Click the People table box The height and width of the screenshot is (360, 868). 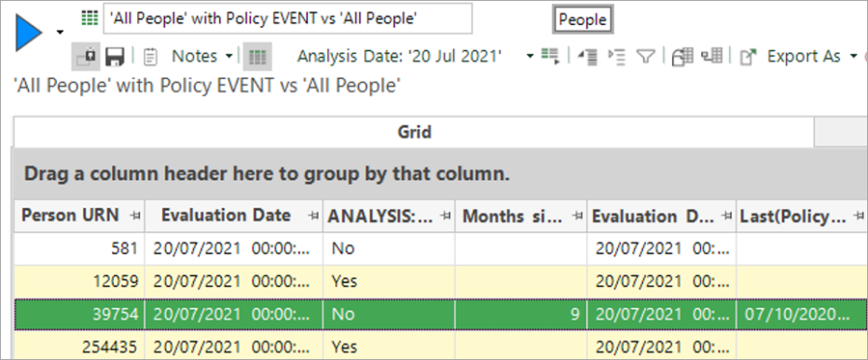583,20
